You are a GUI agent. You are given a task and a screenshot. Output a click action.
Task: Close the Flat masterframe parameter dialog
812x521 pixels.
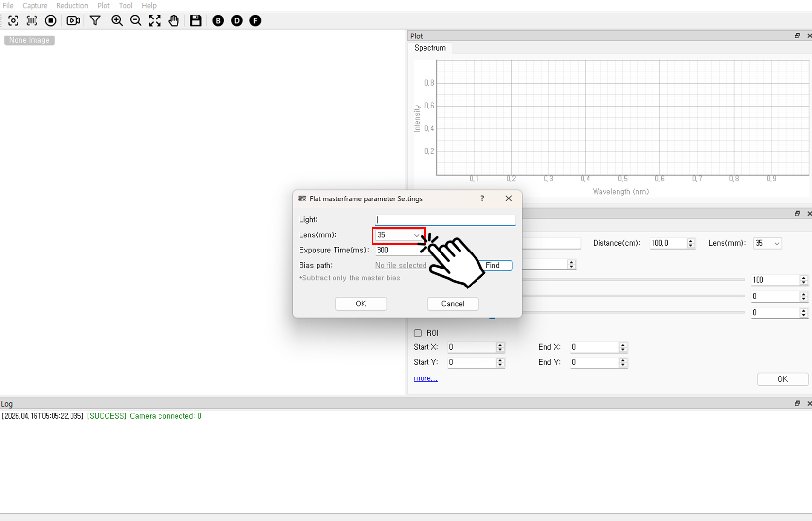click(509, 198)
